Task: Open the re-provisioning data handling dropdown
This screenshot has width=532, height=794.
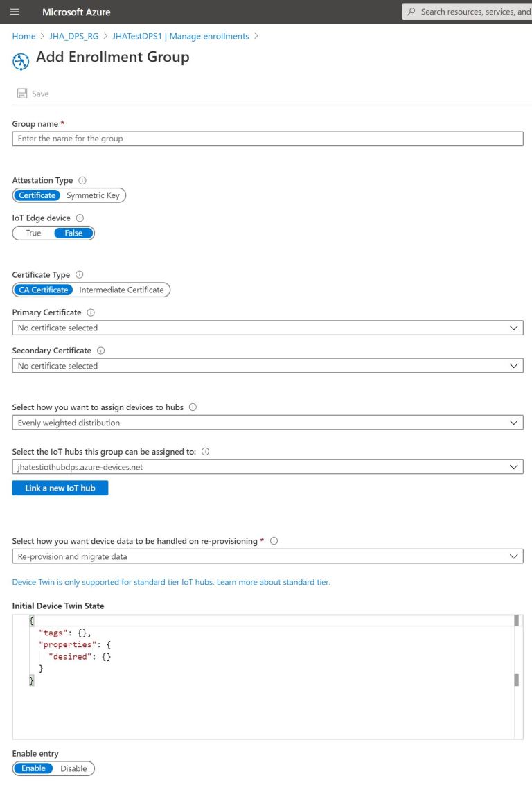Action: pyautogui.click(x=514, y=556)
